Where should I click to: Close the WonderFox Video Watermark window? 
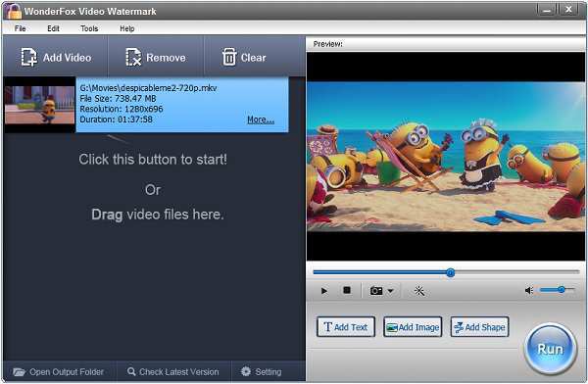click(568, 10)
